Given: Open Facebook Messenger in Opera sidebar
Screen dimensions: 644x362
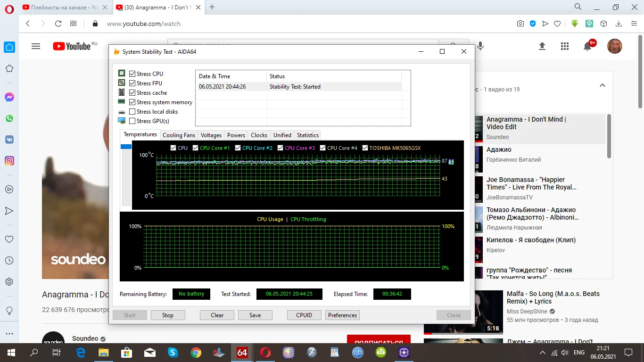Looking at the screenshot, I should coord(9,97).
